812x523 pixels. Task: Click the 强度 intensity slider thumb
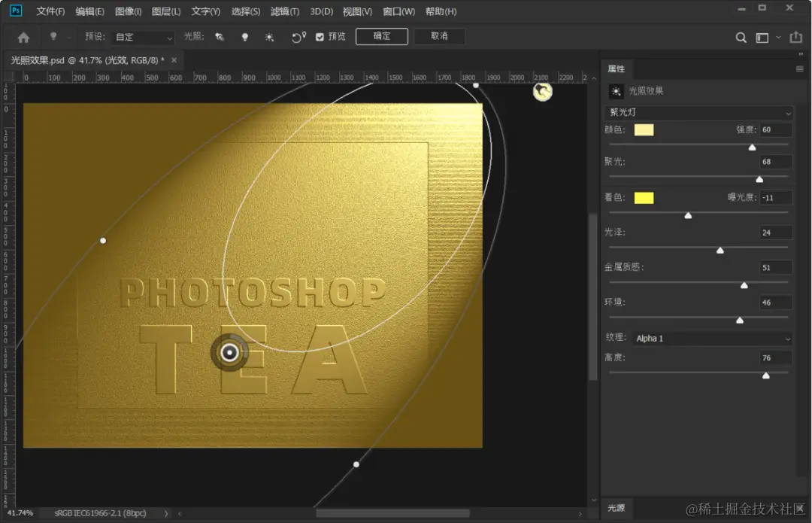pos(752,147)
